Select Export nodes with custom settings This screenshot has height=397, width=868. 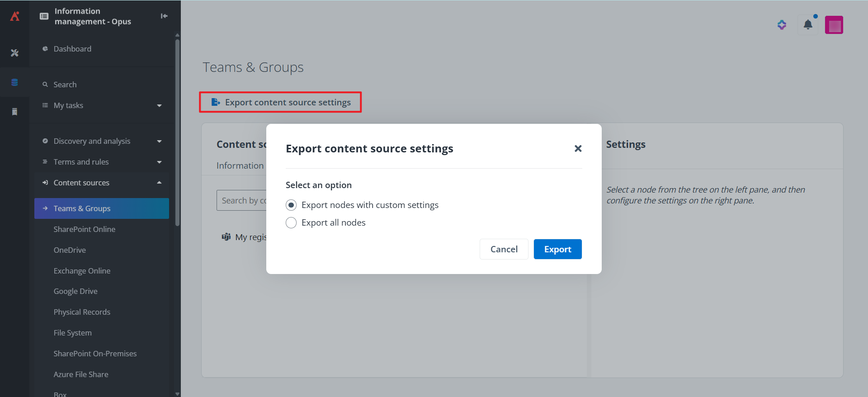point(291,205)
